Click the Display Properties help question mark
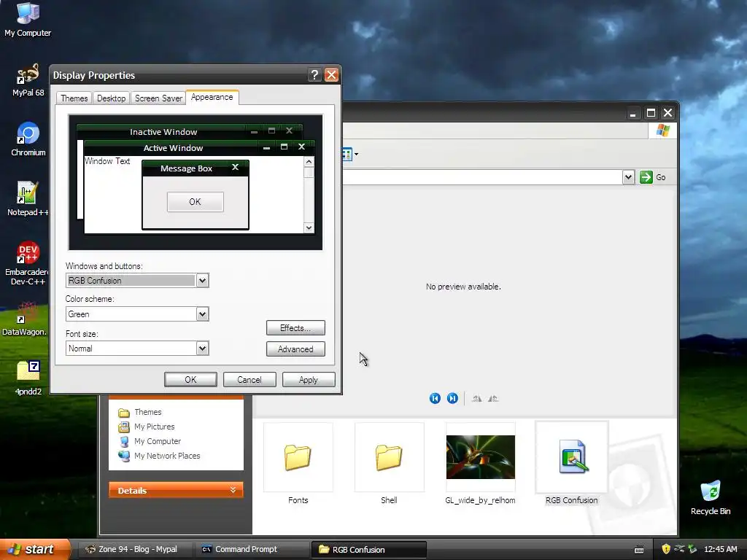The width and height of the screenshot is (747, 560). 314,75
